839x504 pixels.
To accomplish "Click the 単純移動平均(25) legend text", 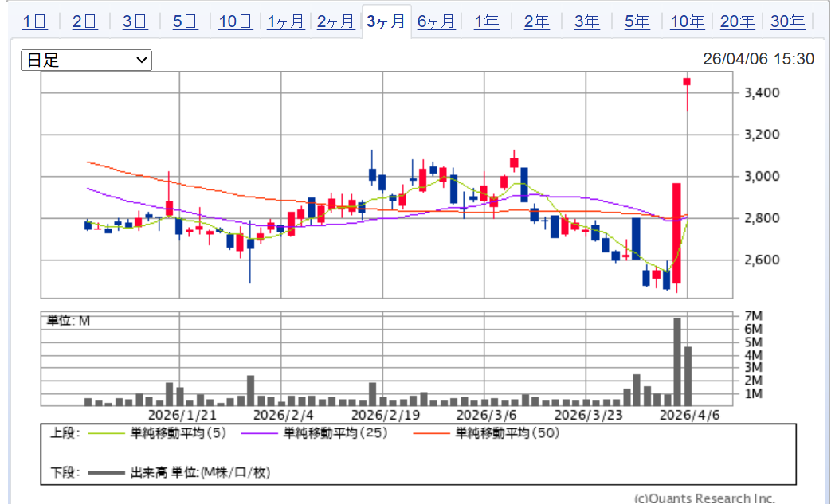I will pos(335,433).
